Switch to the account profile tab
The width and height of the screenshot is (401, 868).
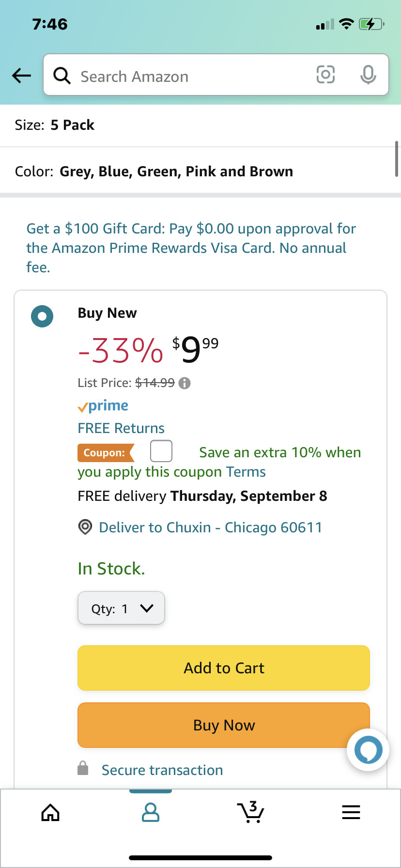(x=151, y=812)
